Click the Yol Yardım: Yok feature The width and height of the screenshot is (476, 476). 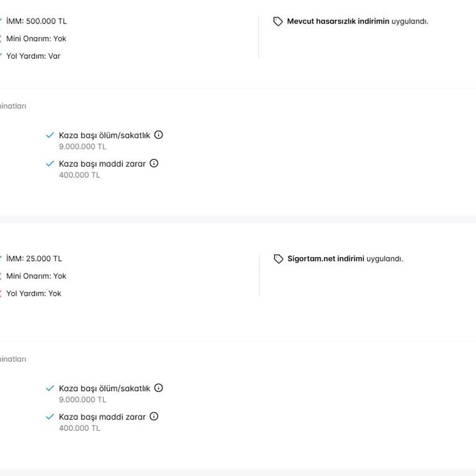click(x=33, y=293)
